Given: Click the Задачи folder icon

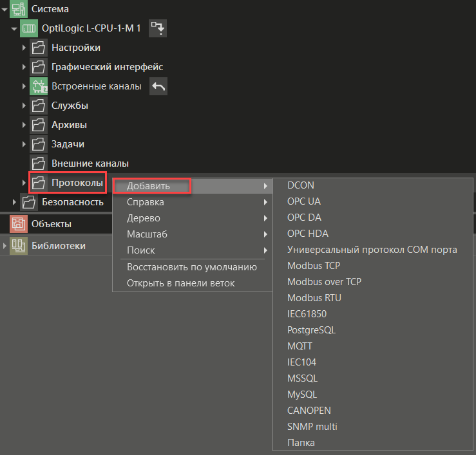Looking at the screenshot, I should pos(39,144).
